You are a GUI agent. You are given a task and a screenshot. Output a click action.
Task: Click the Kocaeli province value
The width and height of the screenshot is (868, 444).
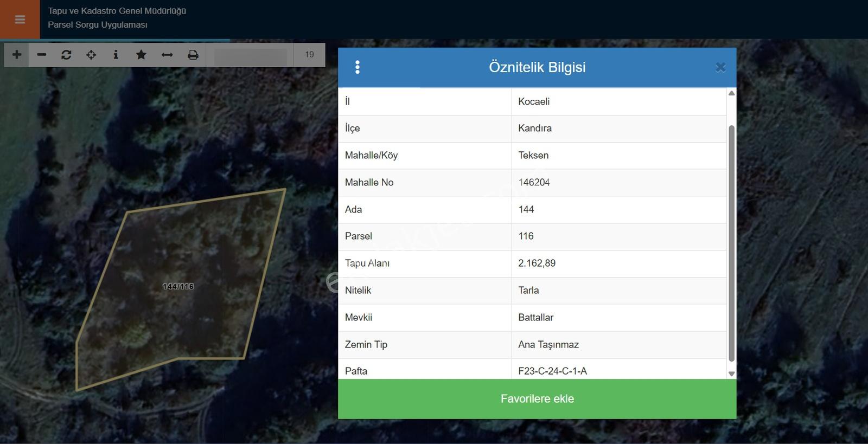(x=534, y=101)
